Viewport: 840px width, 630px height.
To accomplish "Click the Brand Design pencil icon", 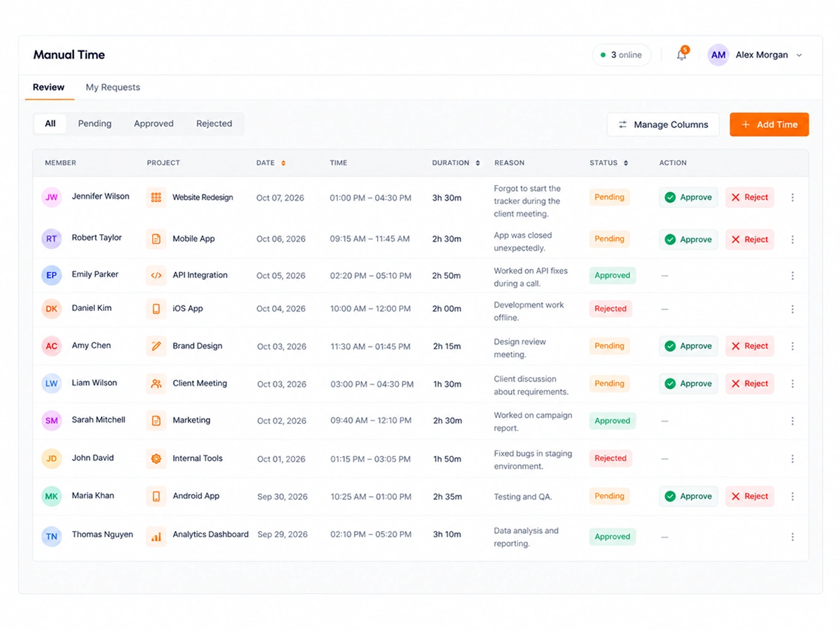I will click(156, 346).
